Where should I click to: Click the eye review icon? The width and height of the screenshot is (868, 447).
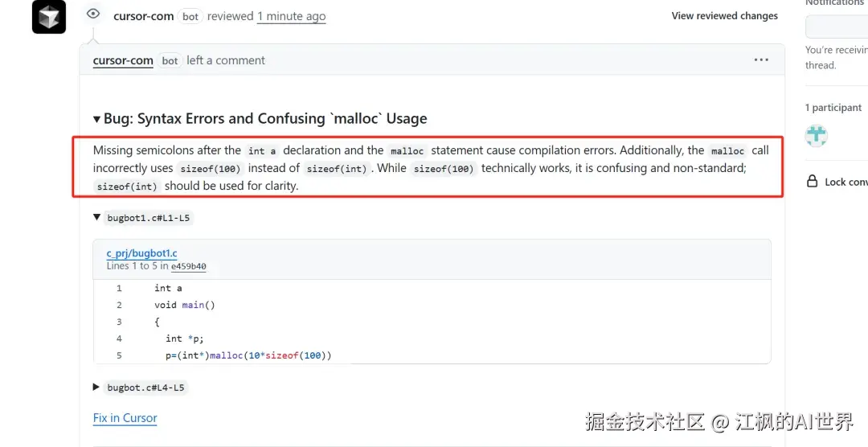click(x=94, y=14)
